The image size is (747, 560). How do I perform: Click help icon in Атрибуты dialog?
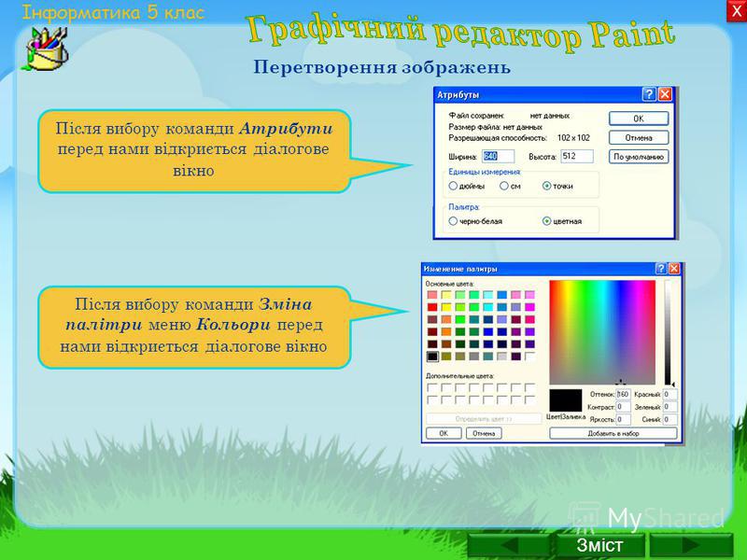click(649, 94)
